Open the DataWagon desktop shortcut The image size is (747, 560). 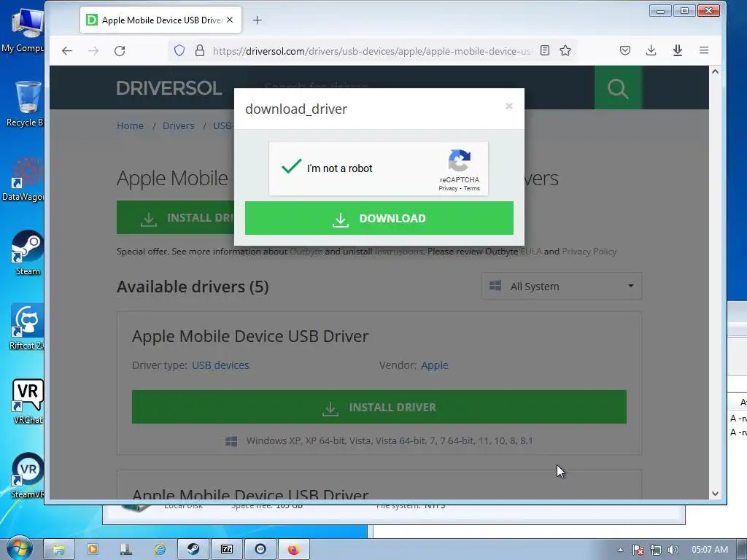pos(24,179)
